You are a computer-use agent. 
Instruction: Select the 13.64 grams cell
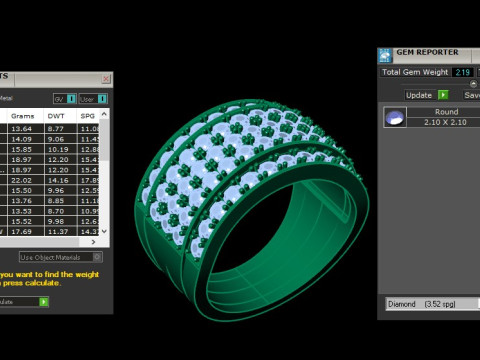[25, 129]
